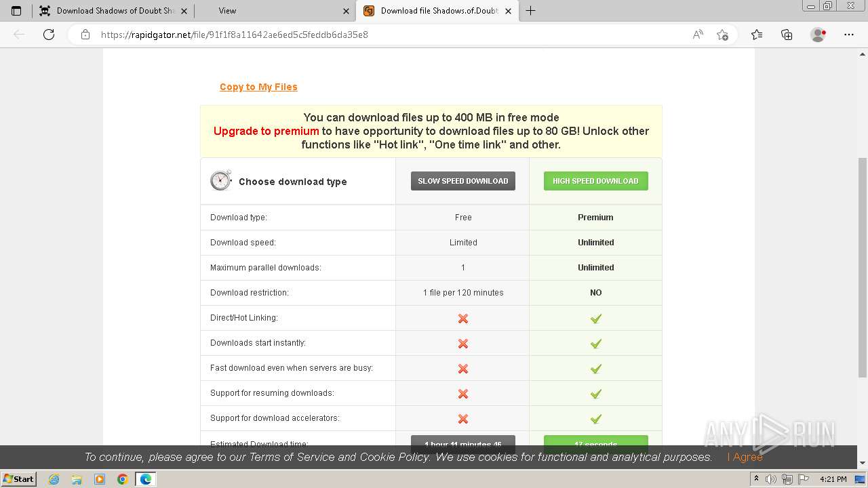The width and height of the screenshot is (868, 488).
Task: View site information lock icon
Action: pos(85,35)
